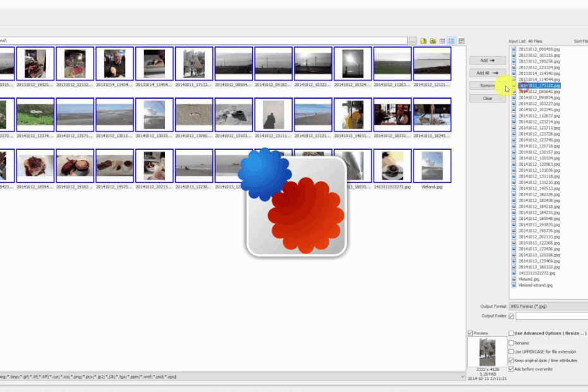Select Vlieland-strand.jpg in the input list
The image size is (588, 392).
coord(535,285)
